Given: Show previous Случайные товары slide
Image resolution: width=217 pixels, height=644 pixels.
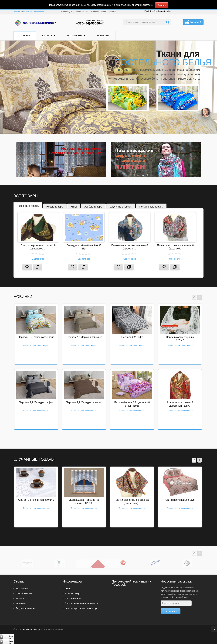Looking at the screenshot, I should 194,460.
